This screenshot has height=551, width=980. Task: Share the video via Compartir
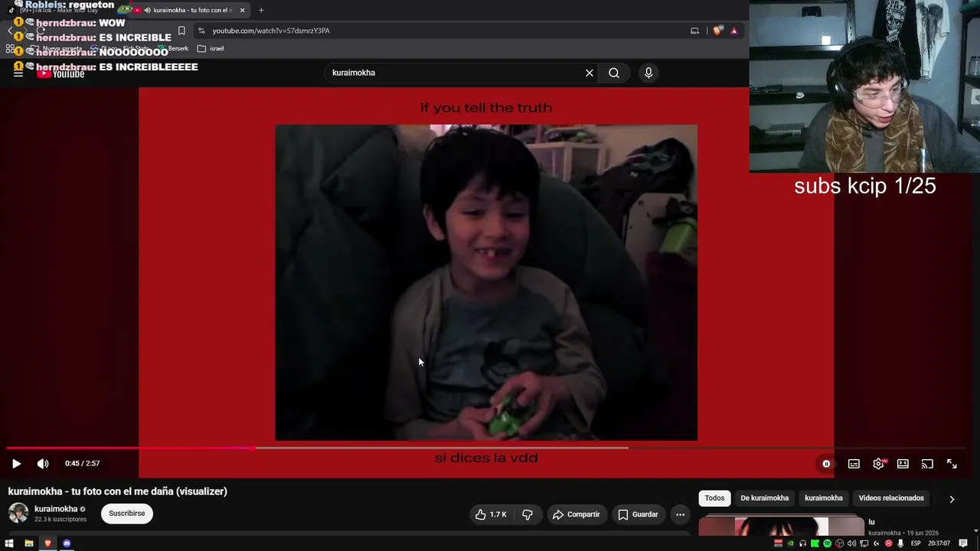(576, 514)
